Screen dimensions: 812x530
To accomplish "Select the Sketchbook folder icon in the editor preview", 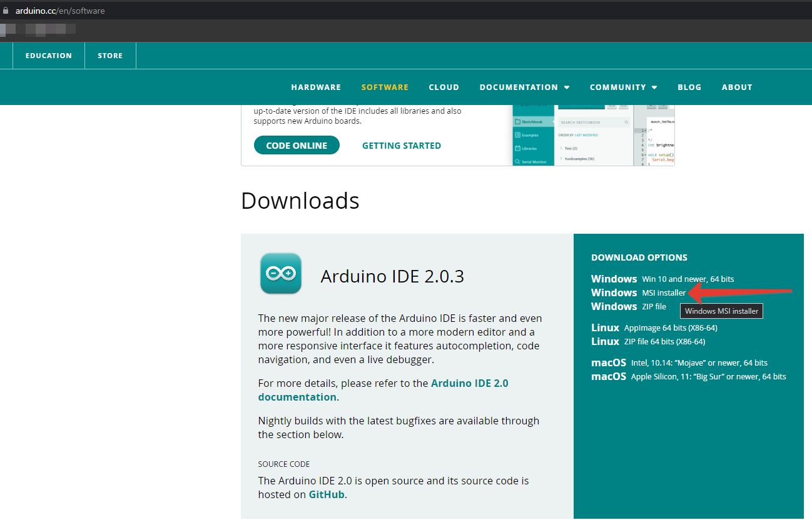I will coord(517,122).
